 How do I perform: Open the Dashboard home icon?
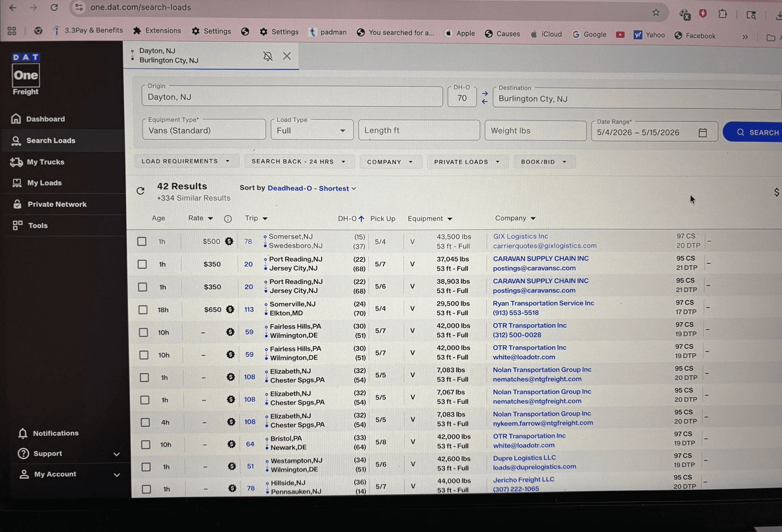(16, 119)
